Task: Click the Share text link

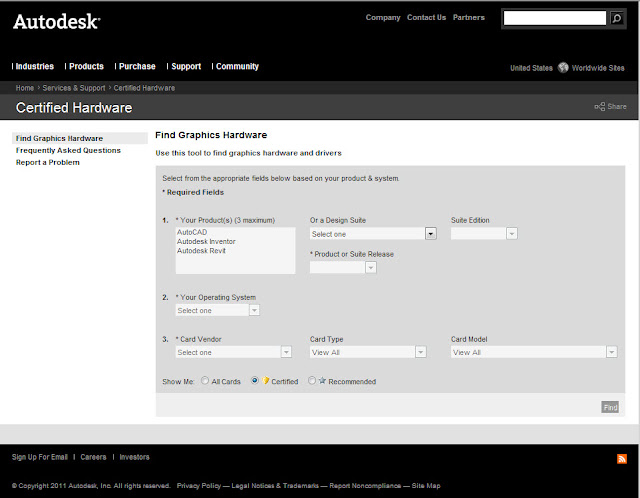Action: [x=617, y=106]
